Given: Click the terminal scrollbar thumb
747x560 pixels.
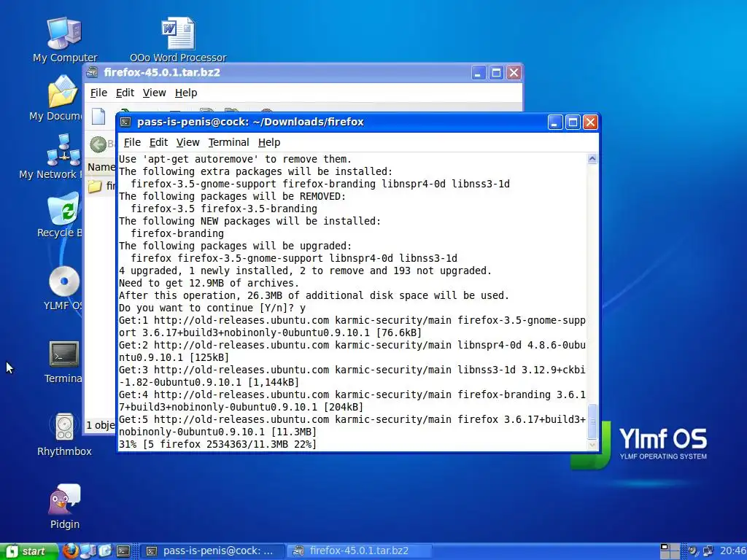Looking at the screenshot, I should point(592,421).
